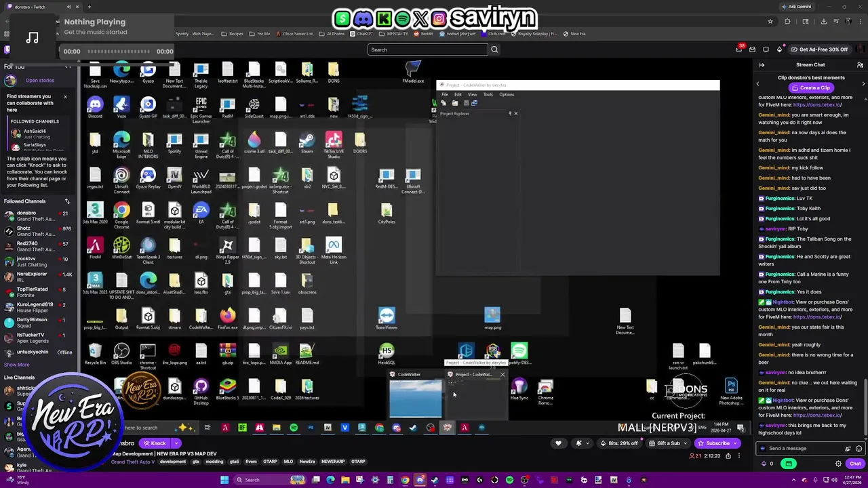868x488 pixels.
Task: Open the Recycle Bin icon
Action: coord(95,354)
